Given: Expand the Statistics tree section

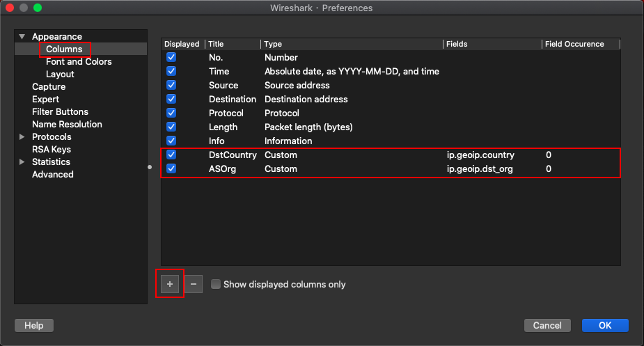Looking at the screenshot, I should 22,162.
